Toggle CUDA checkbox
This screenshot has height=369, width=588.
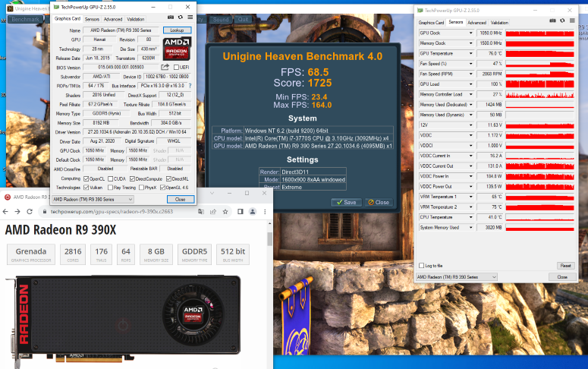click(110, 178)
